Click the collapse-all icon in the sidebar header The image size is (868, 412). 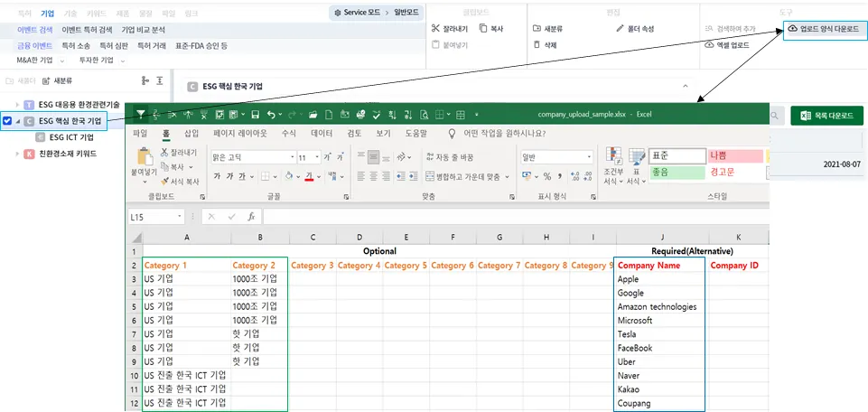coord(160,80)
